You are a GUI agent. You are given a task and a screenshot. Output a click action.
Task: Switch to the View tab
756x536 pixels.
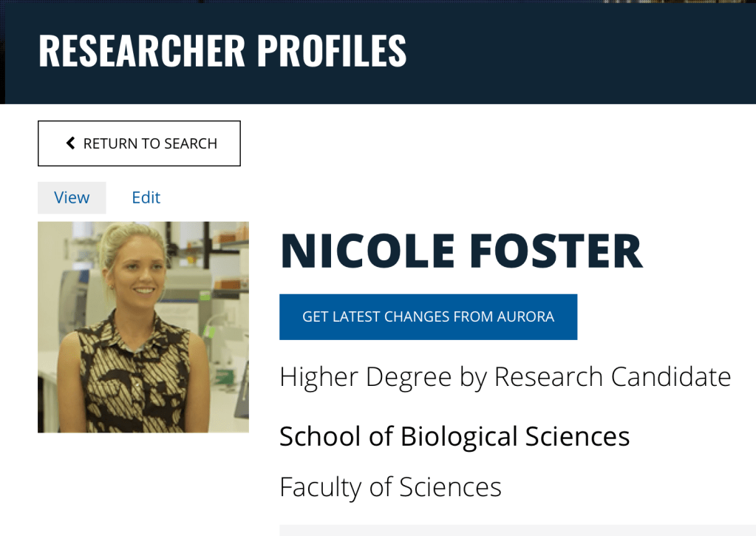click(x=72, y=197)
